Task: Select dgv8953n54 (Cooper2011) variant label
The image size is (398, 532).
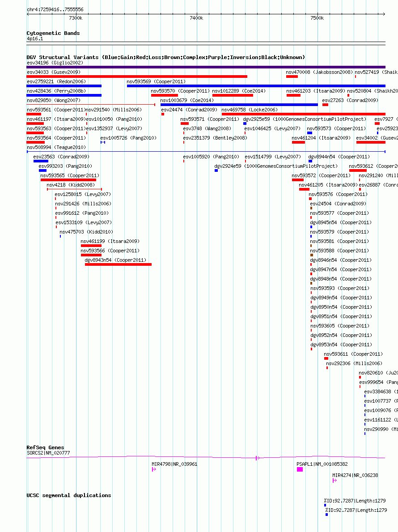Action: click(x=341, y=345)
